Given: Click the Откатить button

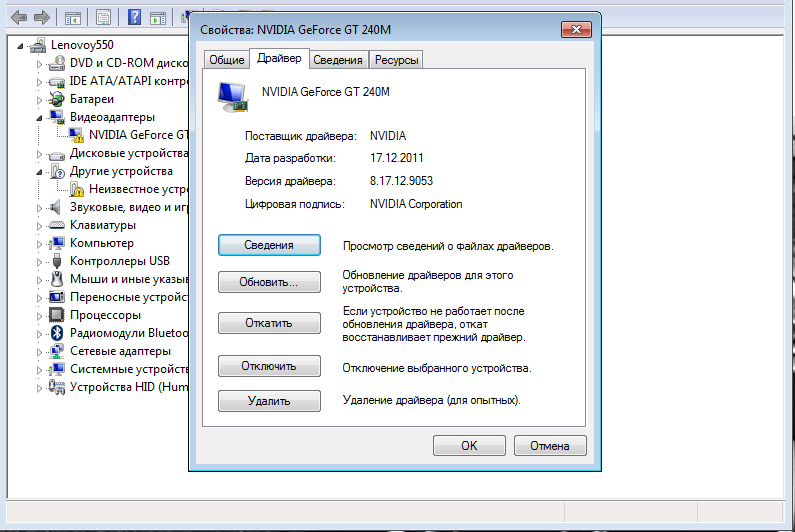Looking at the screenshot, I should 269,323.
